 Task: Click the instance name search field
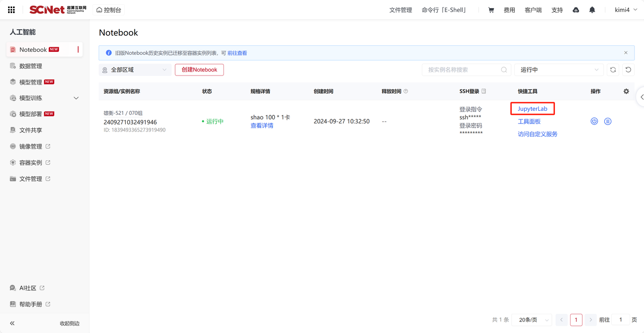pos(463,70)
